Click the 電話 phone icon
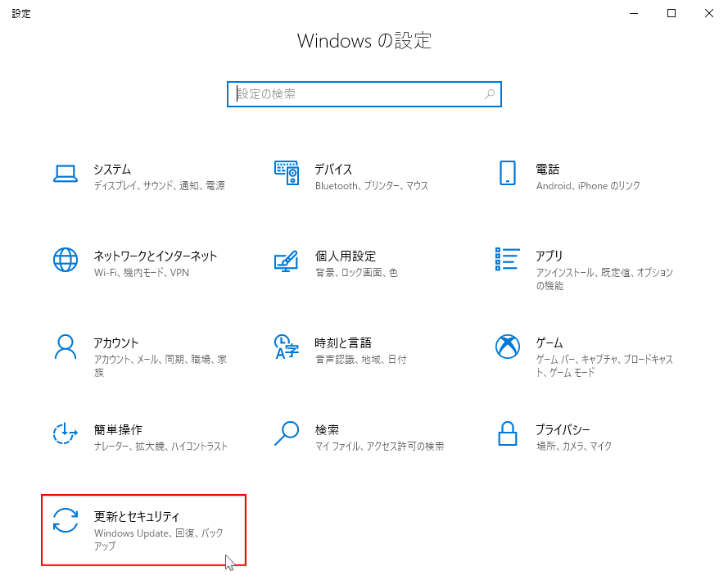The image size is (728, 576). click(x=508, y=173)
